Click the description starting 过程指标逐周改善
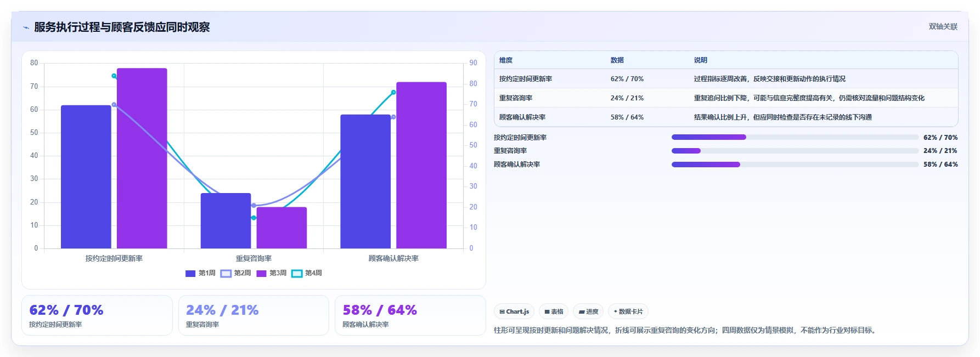980x357 pixels. click(x=770, y=79)
